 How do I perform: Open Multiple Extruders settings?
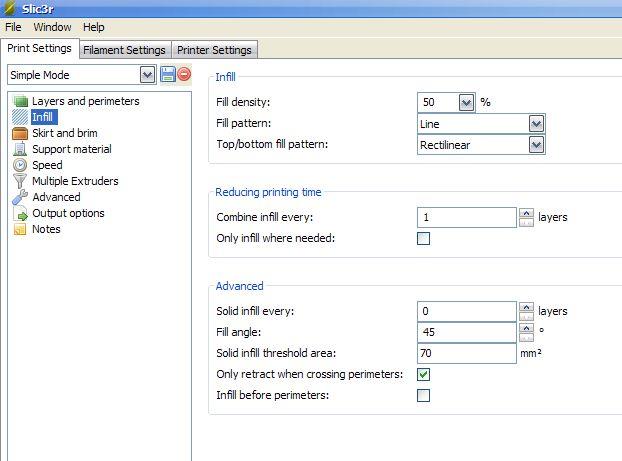[75, 181]
